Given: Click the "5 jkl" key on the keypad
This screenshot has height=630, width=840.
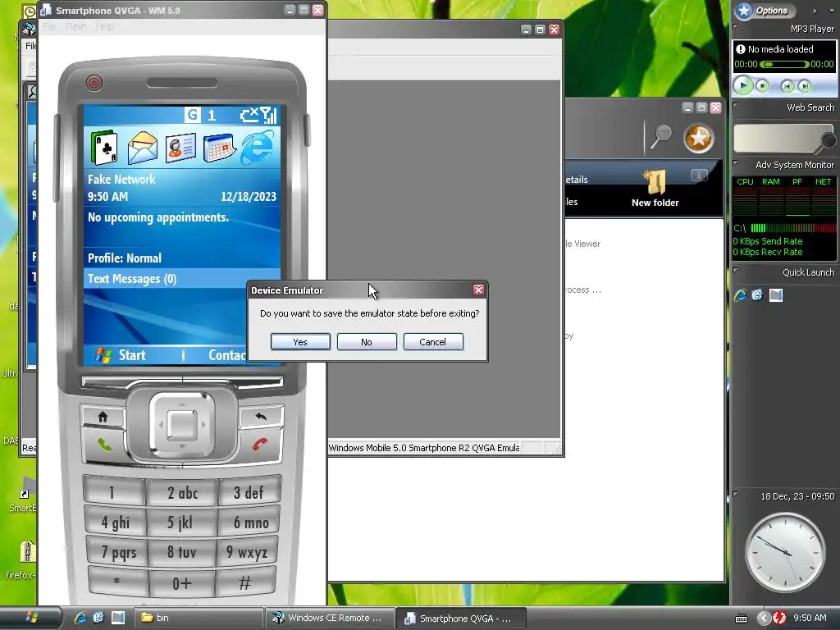Looking at the screenshot, I should (x=182, y=522).
